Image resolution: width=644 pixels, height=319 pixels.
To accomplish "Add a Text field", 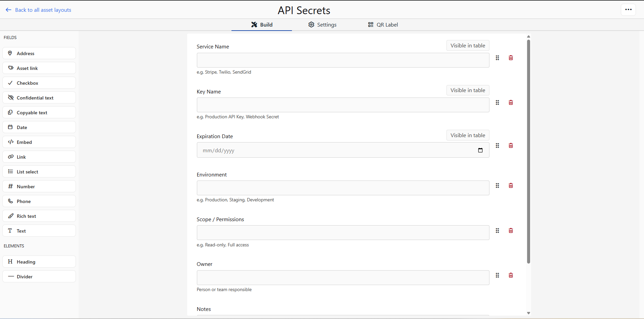I will (x=39, y=231).
